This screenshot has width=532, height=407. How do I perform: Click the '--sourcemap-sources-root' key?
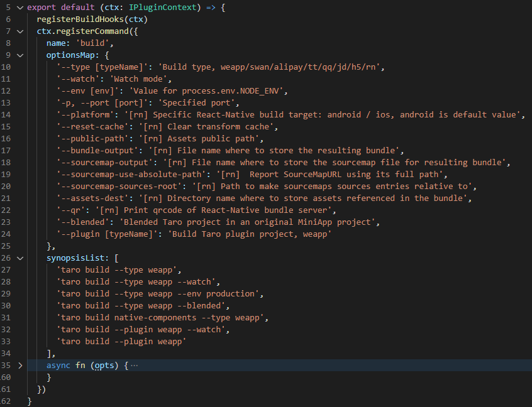click(119, 187)
